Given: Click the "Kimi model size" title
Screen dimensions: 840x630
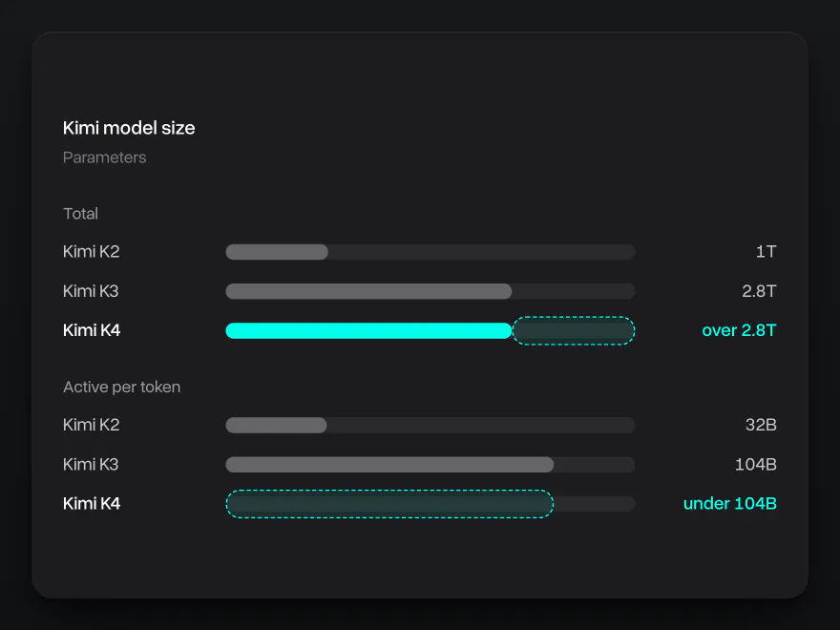Looking at the screenshot, I should (129, 128).
